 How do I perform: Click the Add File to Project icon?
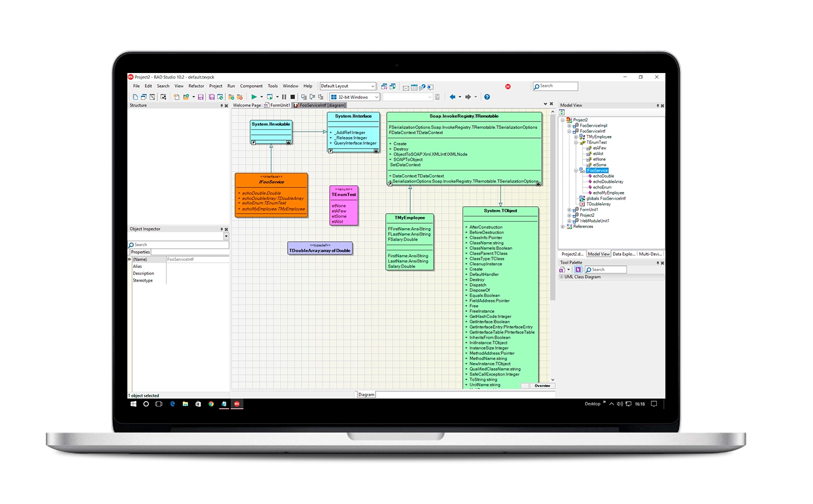tap(231, 97)
